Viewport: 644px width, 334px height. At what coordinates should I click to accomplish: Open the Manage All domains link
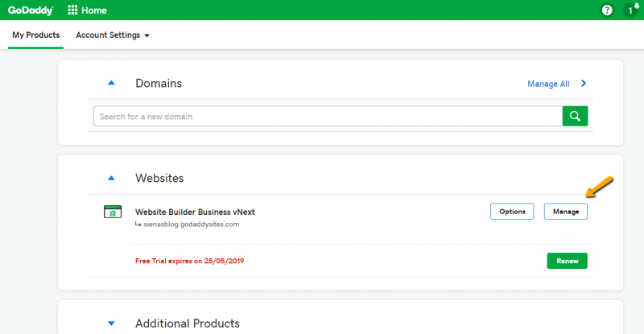[548, 84]
